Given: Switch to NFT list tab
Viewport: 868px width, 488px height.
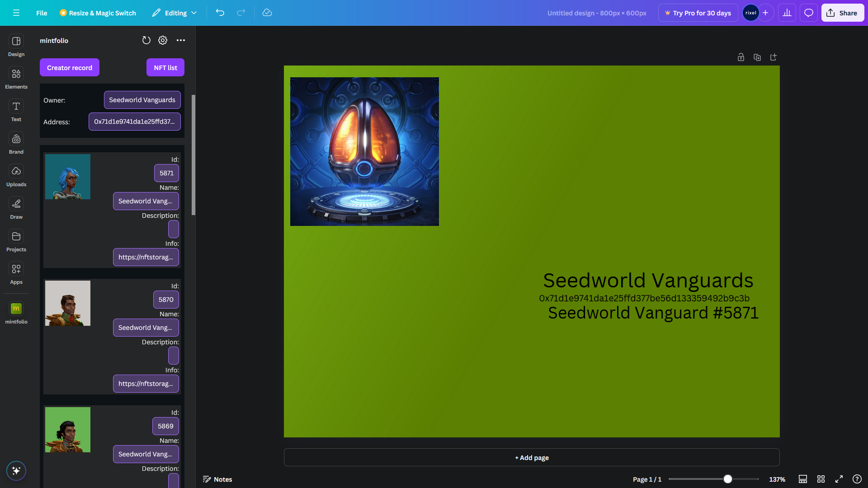Looking at the screenshot, I should click(x=165, y=68).
